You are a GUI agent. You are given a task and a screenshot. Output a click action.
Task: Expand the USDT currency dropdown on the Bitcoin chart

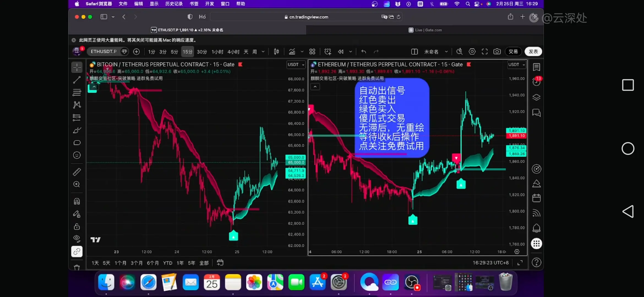point(296,64)
